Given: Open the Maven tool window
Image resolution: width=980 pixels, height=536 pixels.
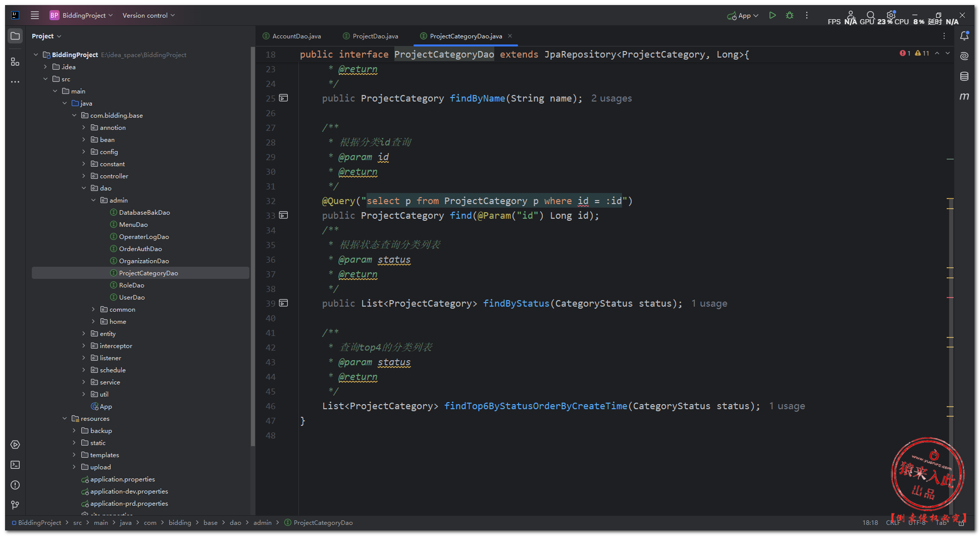Looking at the screenshot, I should click(964, 96).
